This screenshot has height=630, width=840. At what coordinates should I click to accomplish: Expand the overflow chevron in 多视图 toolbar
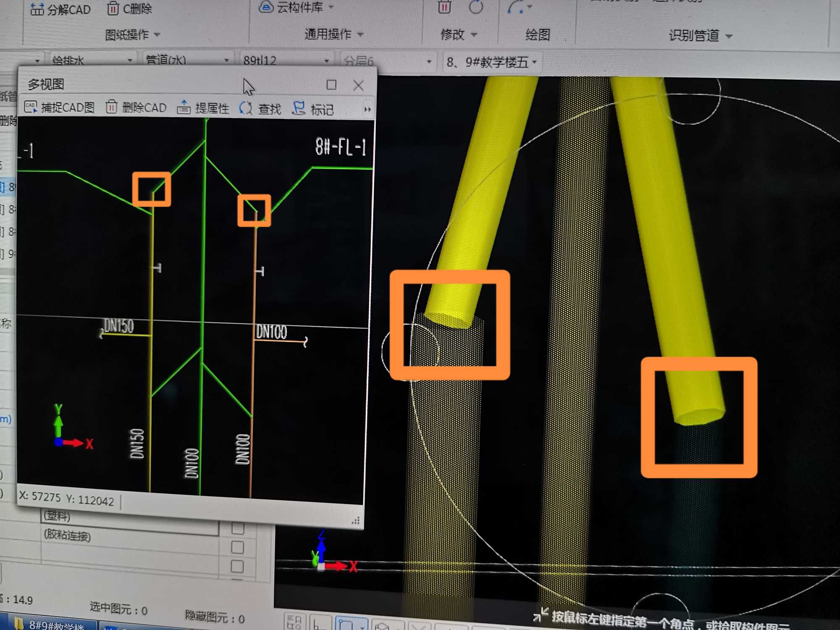367,110
